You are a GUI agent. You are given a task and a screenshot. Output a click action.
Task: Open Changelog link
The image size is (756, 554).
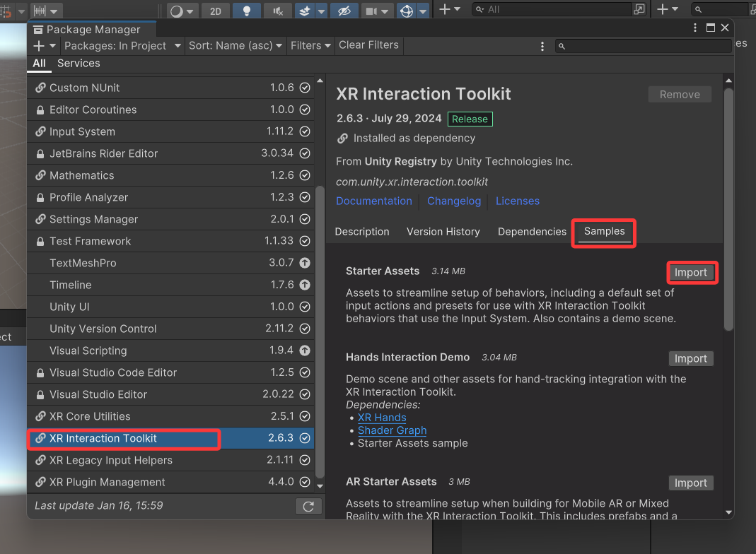coord(454,201)
